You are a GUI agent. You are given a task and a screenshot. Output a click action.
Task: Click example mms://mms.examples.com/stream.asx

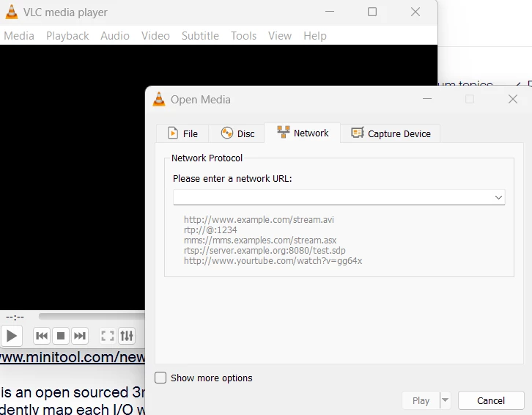pos(260,240)
